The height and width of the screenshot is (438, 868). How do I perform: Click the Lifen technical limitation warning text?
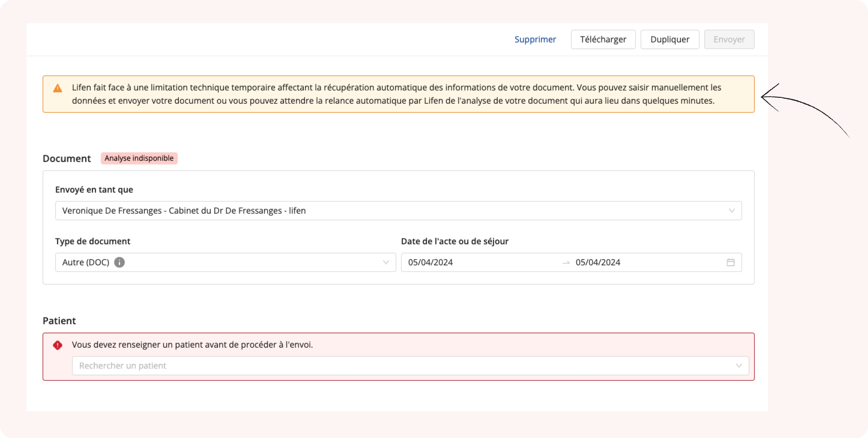pos(397,94)
